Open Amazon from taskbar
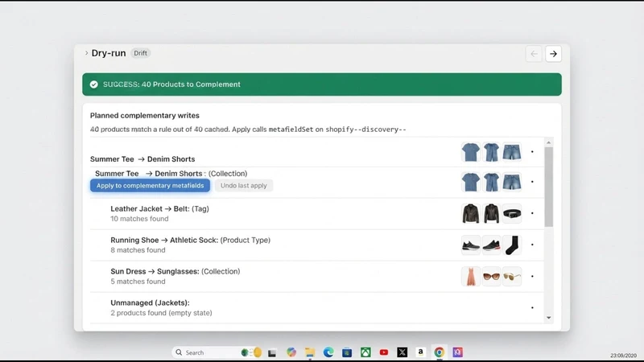 [420, 352]
